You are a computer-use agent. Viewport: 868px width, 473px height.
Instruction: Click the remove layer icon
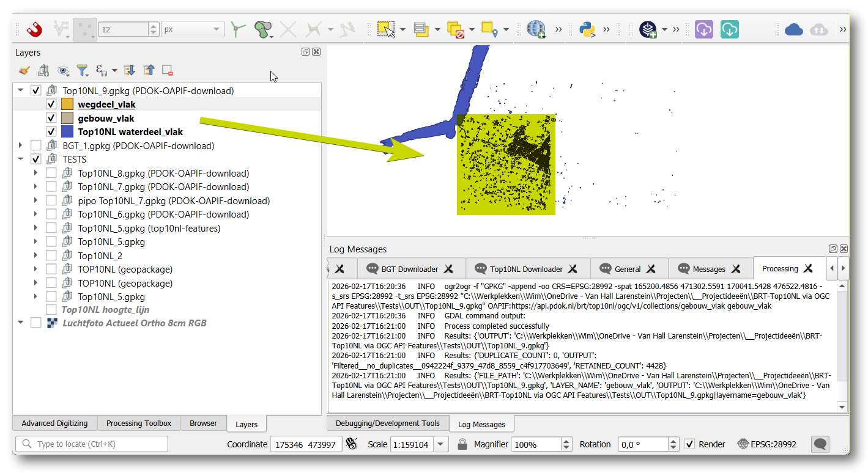[x=167, y=71]
